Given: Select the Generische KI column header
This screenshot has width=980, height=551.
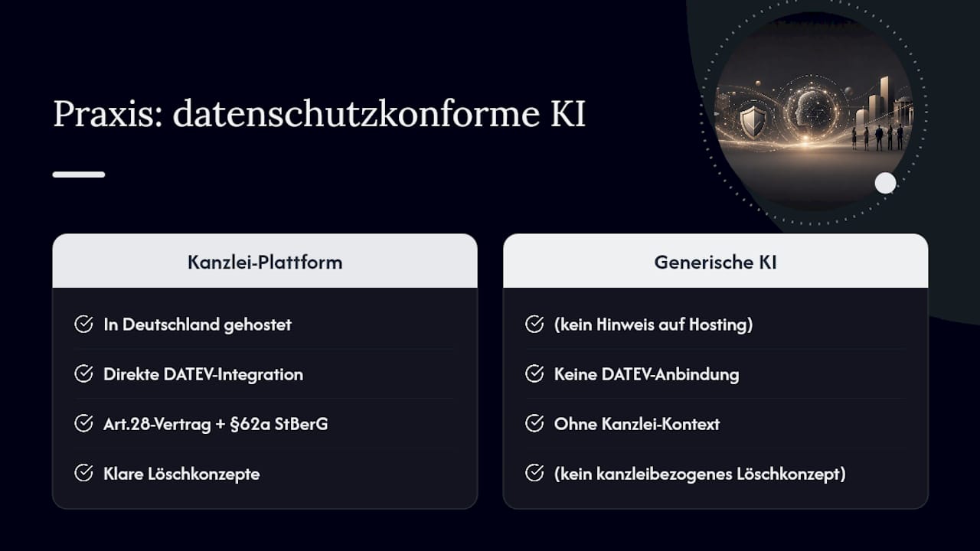Looking at the screenshot, I should click(x=715, y=262).
